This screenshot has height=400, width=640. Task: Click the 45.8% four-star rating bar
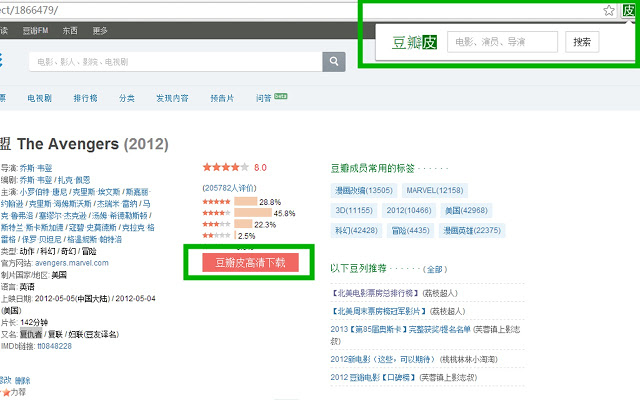point(253,213)
